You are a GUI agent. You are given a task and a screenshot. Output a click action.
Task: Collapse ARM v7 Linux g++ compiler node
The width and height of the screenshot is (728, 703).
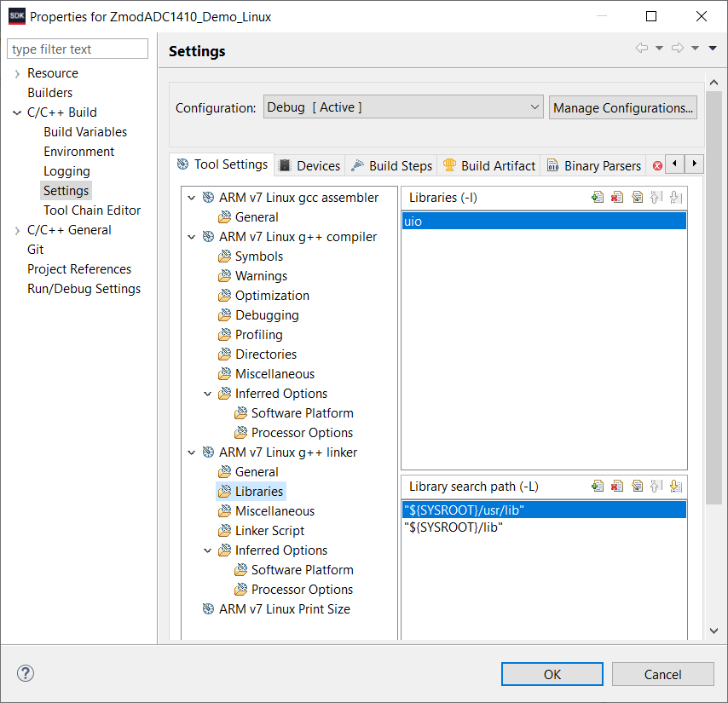(x=191, y=237)
